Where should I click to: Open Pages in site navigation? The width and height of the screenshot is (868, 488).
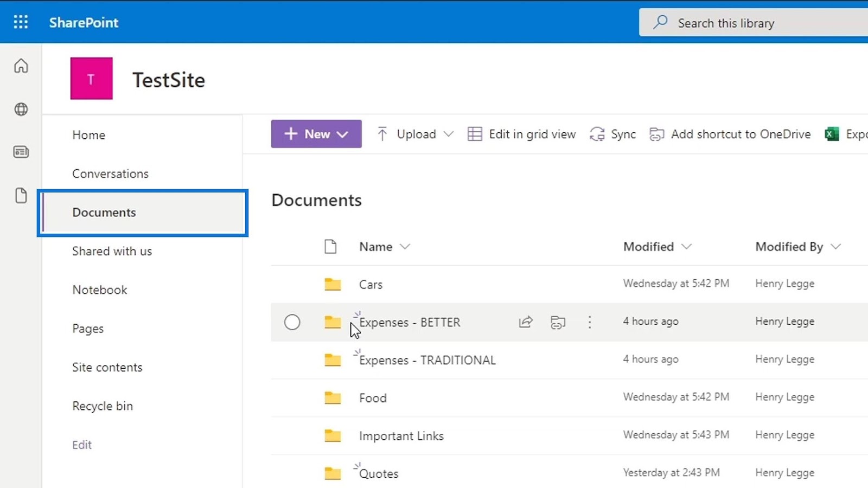[x=88, y=329]
